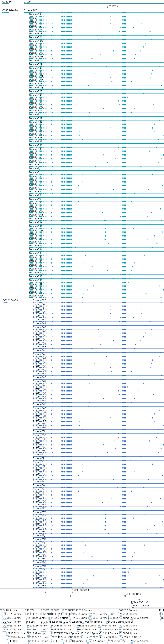Select the Dscam-PM protein
Image resolution: width=164 pixels, height=644 pixels.
(x=39, y=466)
